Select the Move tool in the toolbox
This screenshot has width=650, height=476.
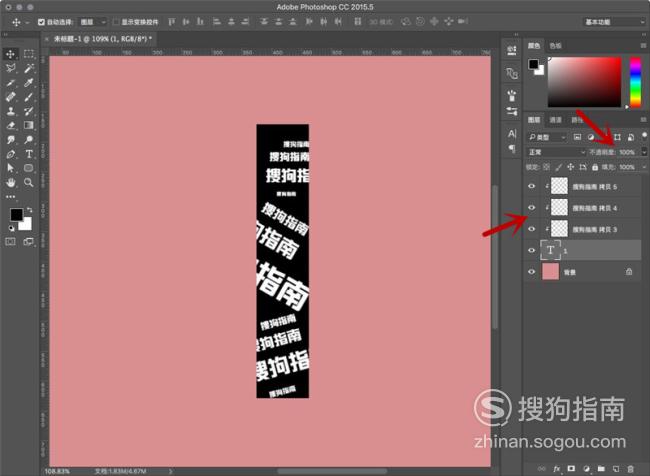coord(10,54)
